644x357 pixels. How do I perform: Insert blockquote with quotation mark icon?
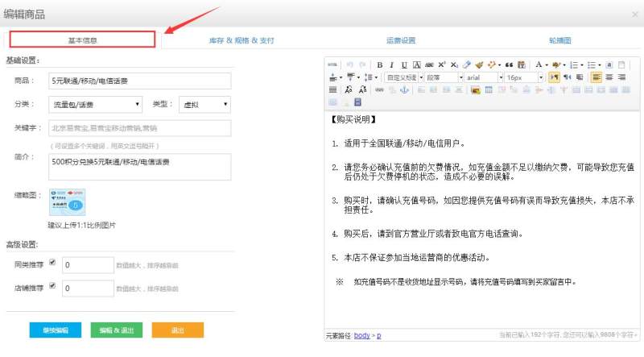pyautogui.click(x=510, y=64)
